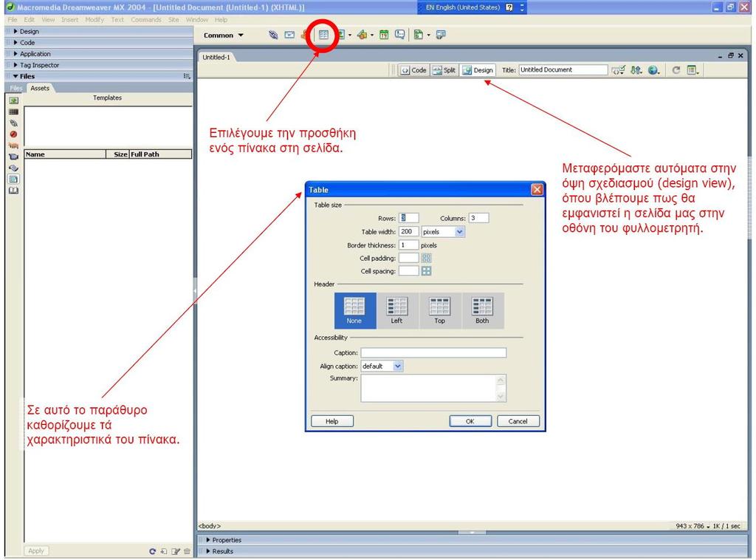
Task: Select the Left header option
Action: click(x=397, y=310)
